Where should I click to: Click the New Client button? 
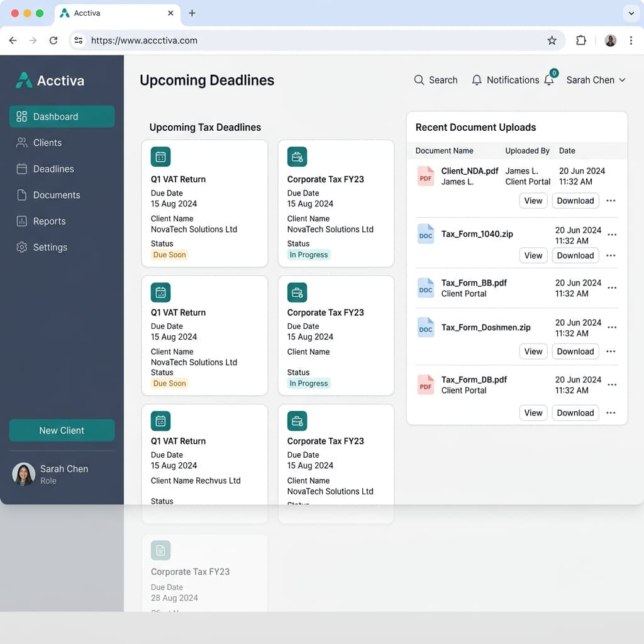62,430
